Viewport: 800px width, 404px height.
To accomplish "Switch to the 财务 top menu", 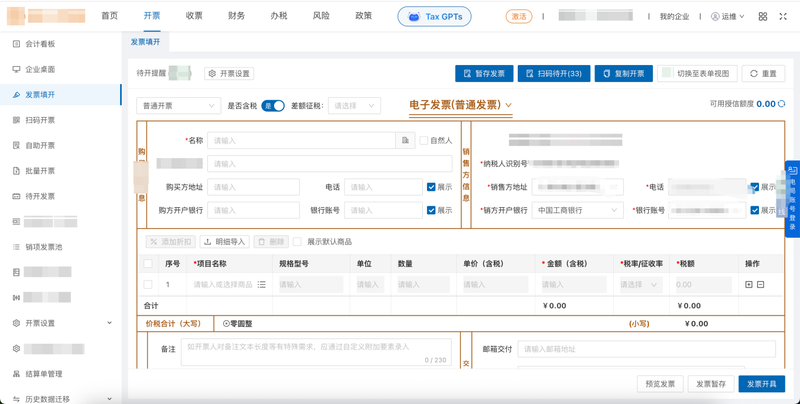I will (236, 16).
